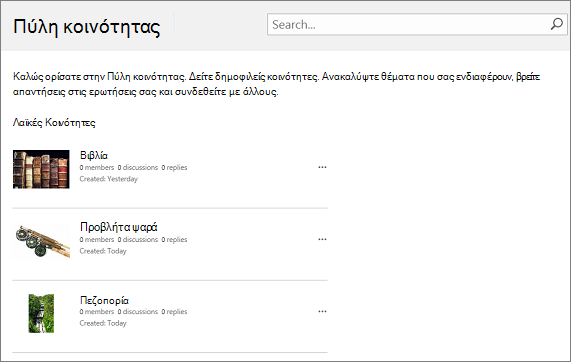Click "Created: Today" under Πεζοπορία
The height and width of the screenshot is (362, 571).
[x=103, y=323]
